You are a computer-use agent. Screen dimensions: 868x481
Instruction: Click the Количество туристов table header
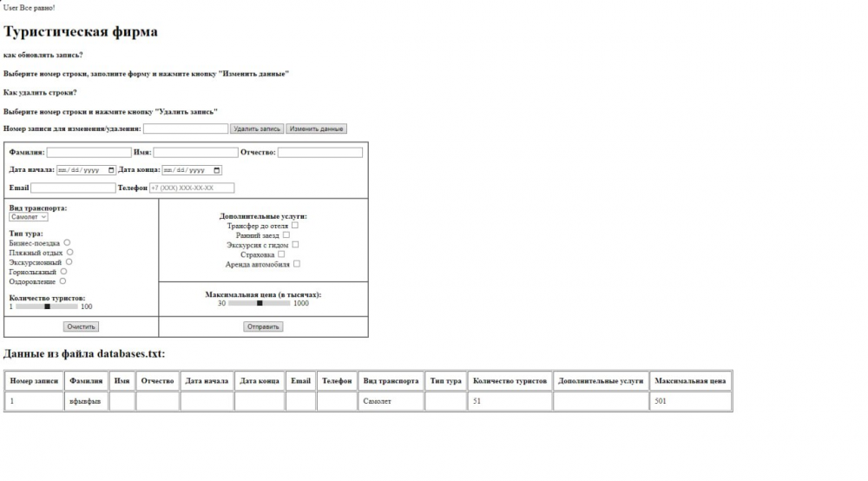tap(510, 381)
